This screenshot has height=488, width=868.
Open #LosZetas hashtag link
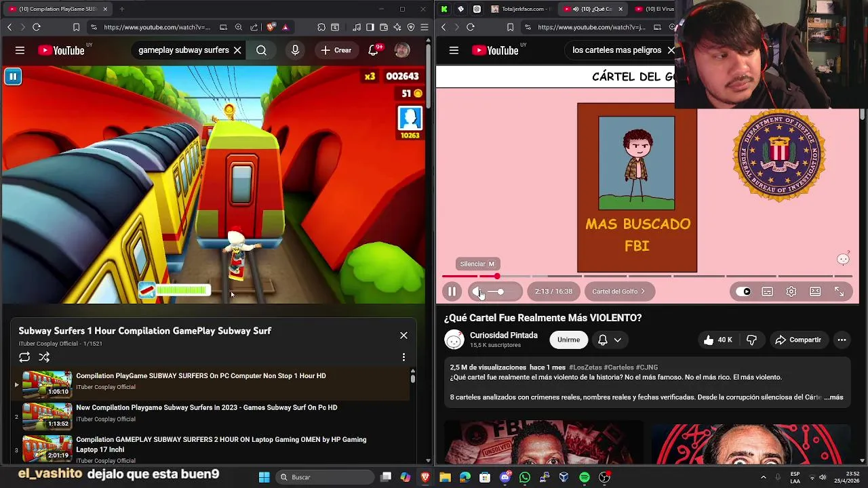(x=585, y=367)
